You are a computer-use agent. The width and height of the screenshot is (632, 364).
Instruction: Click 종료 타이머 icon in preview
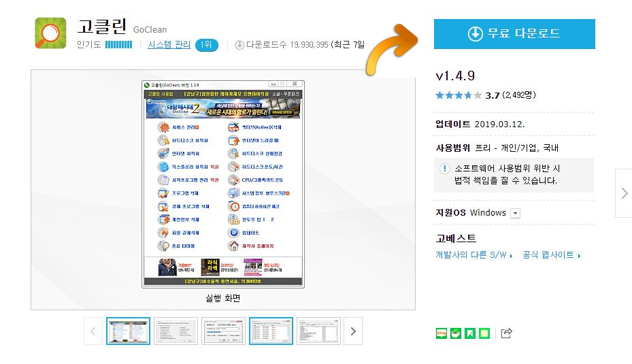click(163, 246)
